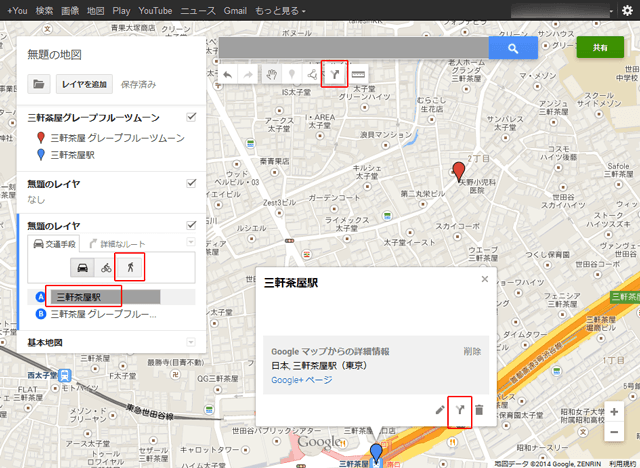Switch to the 詳細なルート tab

(117, 244)
